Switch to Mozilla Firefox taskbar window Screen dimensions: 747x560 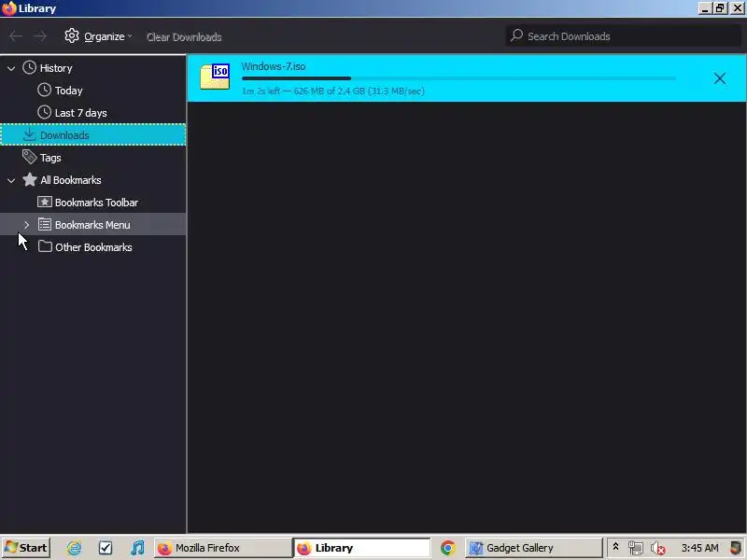point(223,548)
